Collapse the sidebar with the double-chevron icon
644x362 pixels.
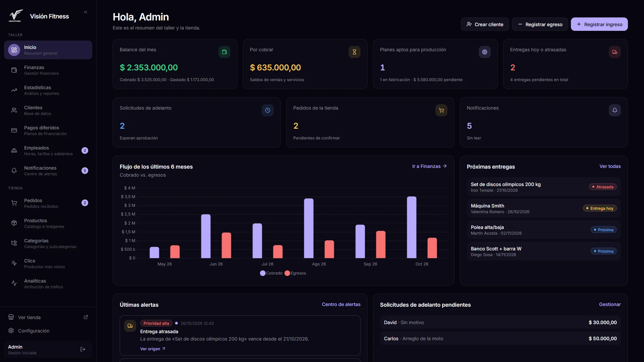(x=86, y=12)
